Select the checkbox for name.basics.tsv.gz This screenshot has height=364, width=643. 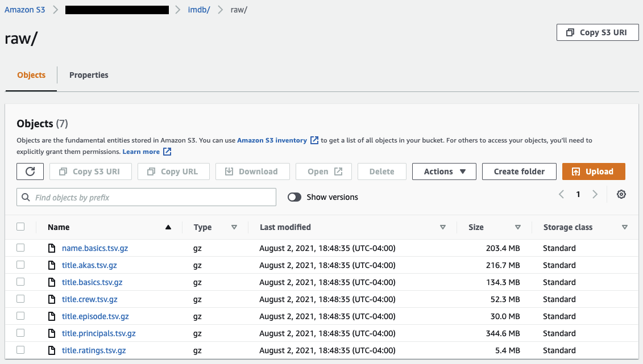click(x=21, y=248)
